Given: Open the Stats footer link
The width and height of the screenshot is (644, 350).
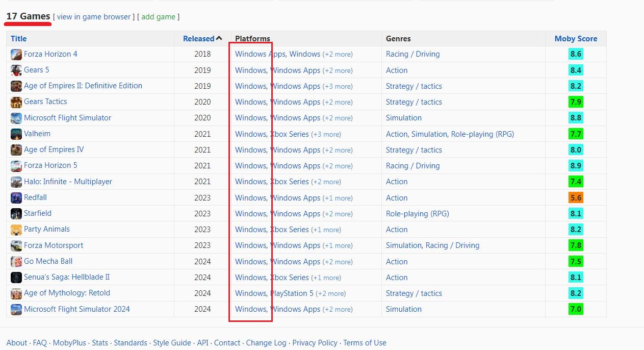Looking at the screenshot, I should point(100,343).
